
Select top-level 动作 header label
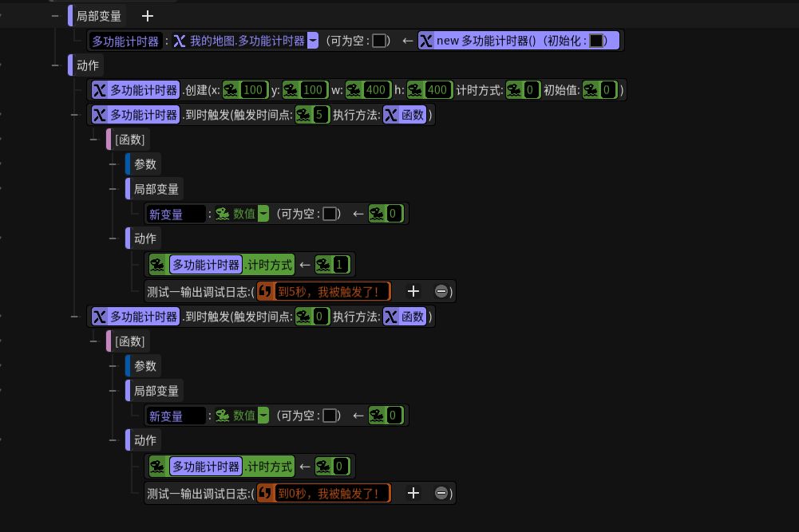pos(88,65)
